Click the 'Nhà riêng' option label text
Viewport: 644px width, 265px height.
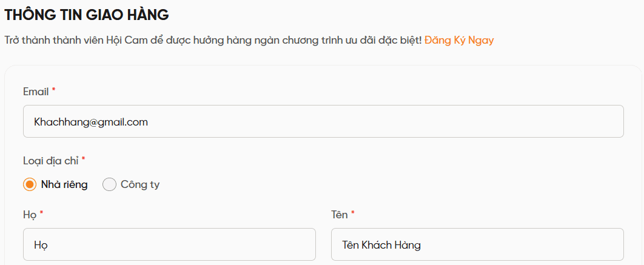tap(64, 184)
